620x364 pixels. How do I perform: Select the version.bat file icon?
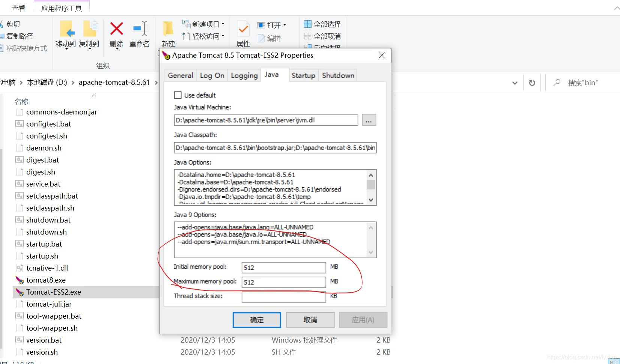pyautogui.click(x=20, y=340)
